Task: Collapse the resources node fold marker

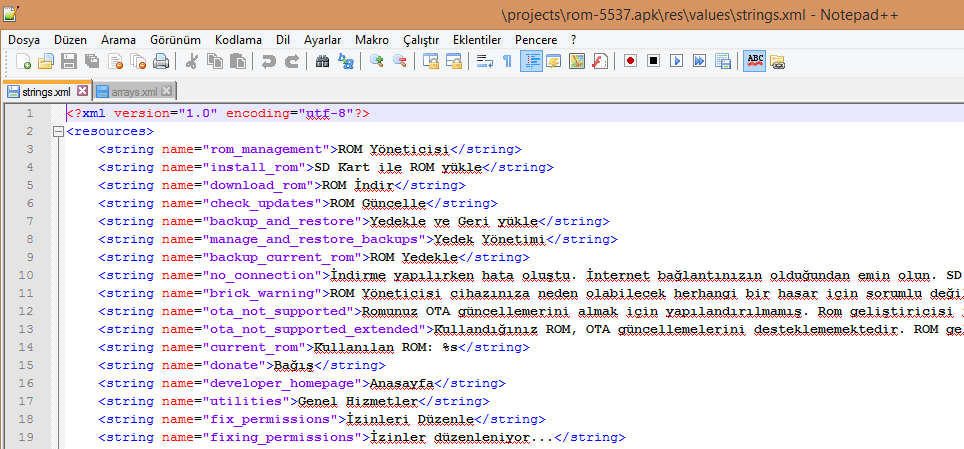Action: coord(58,132)
